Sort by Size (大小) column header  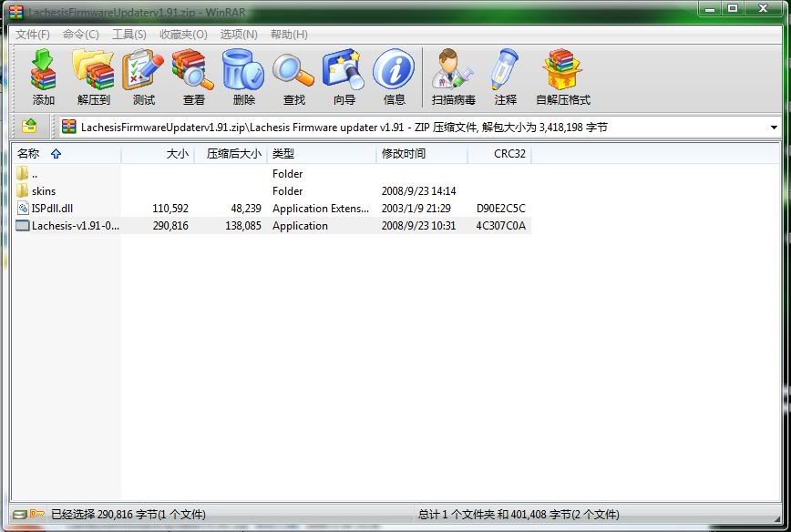158,154
